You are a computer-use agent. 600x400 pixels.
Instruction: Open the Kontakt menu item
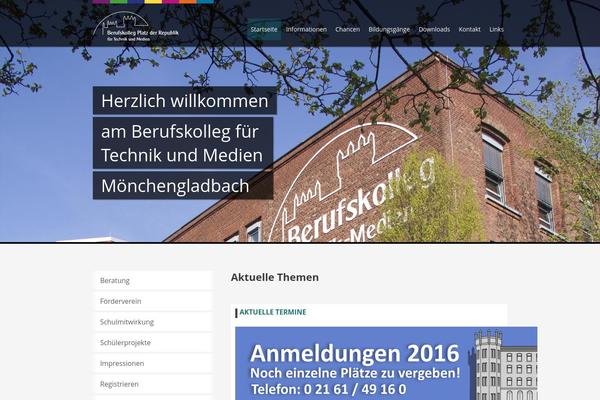click(x=470, y=29)
